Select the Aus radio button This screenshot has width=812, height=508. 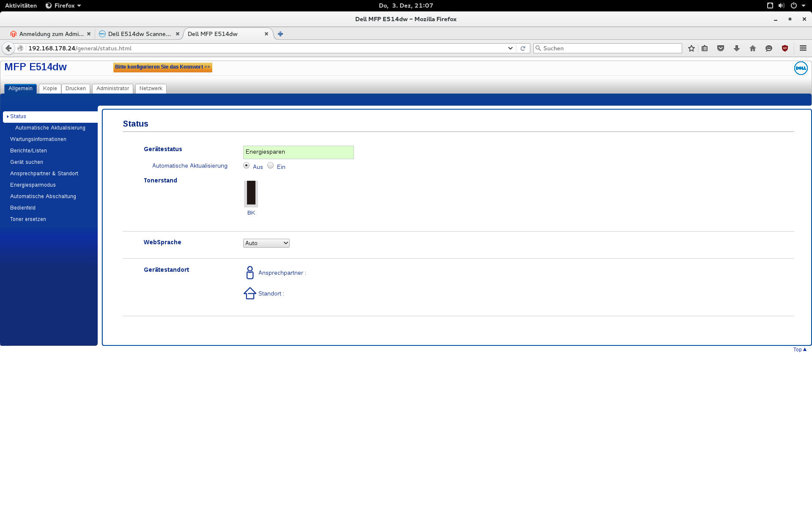246,166
